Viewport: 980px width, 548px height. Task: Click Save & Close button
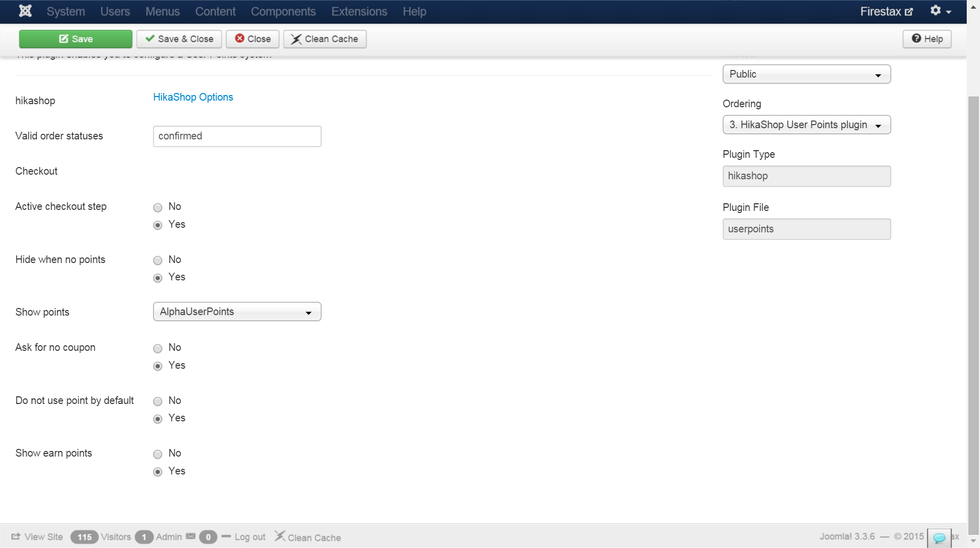point(179,39)
